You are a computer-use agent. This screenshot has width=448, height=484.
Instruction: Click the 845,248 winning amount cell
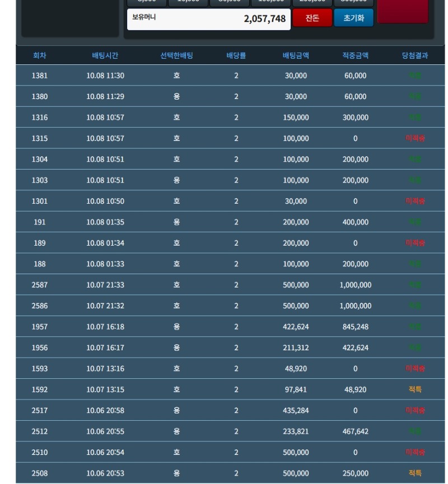click(355, 327)
